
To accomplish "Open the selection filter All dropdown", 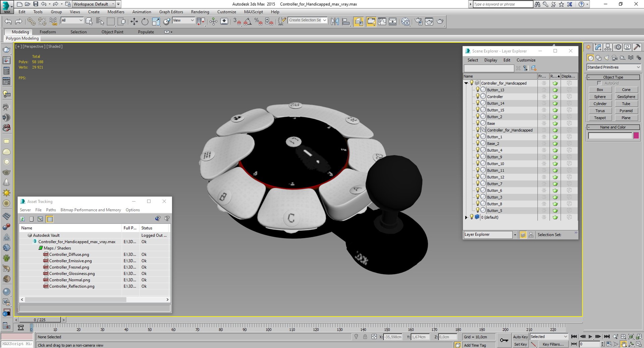I will [72, 20].
